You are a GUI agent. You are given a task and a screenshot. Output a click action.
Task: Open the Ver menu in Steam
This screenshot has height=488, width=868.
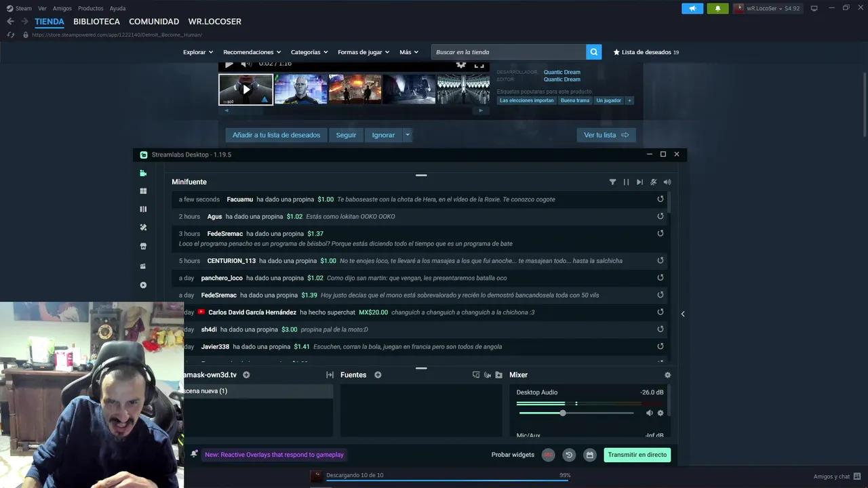pyautogui.click(x=42, y=8)
